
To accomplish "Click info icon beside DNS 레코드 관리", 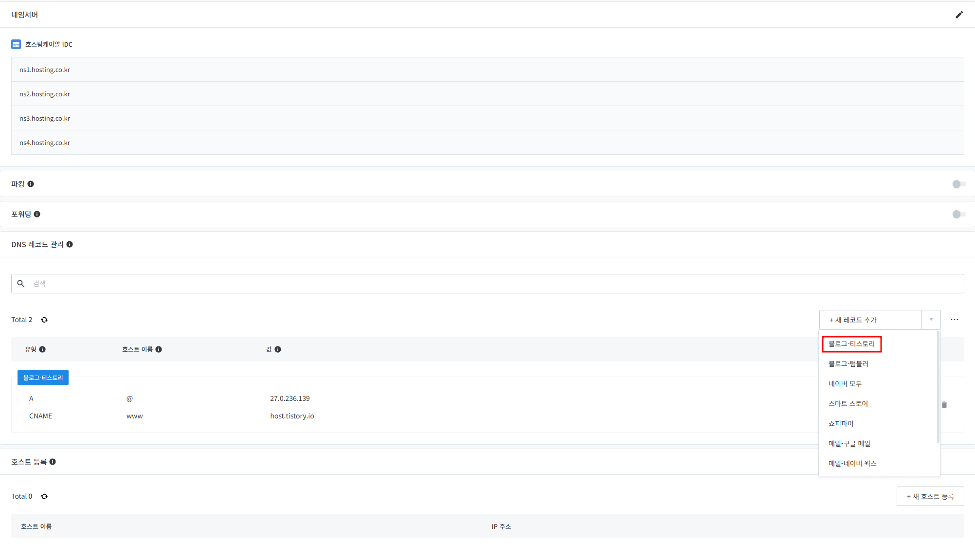I will pyautogui.click(x=70, y=244).
